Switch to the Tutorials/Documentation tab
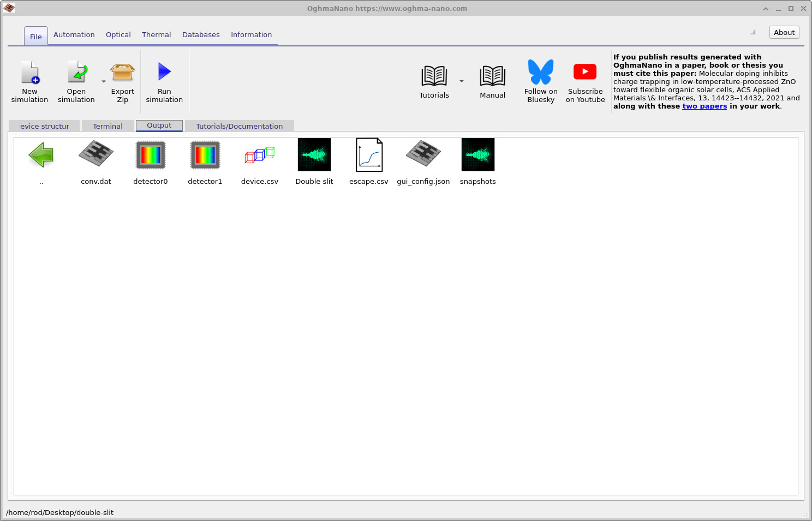The height and width of the screenshot is (521, 812). tap(239, 125)
